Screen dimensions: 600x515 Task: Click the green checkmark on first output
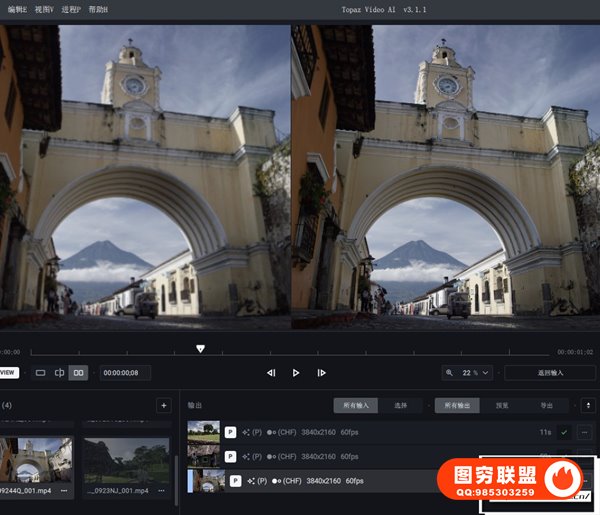point(564,432)
